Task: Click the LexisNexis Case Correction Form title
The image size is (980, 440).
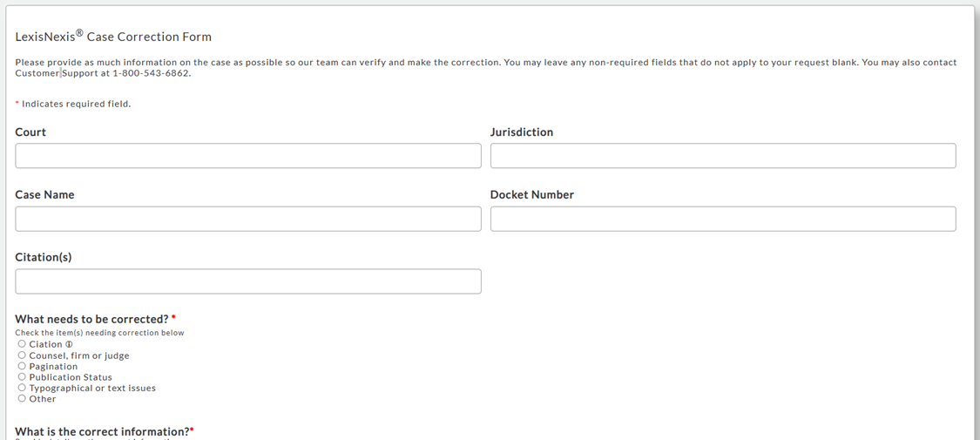Action: pyautogui.click(x=113, y=36)
